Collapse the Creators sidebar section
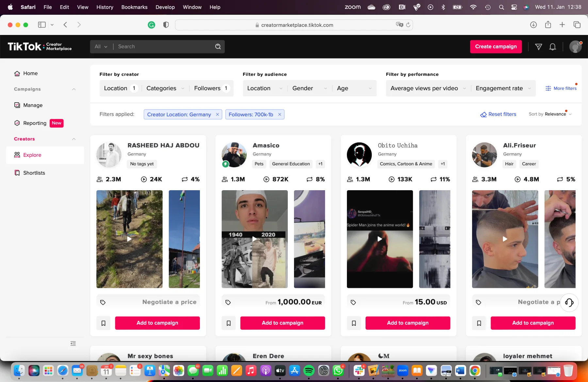588x382 pixels. click(74, 139)
